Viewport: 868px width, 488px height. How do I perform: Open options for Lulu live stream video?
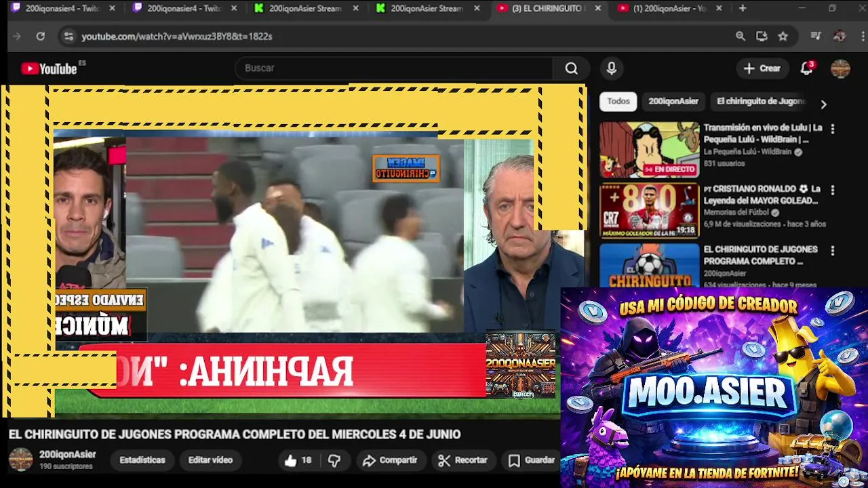[833, 129]
